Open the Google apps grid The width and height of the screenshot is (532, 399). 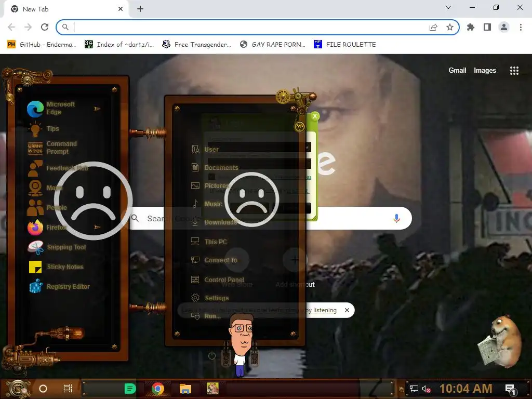(x=514, y=71)
